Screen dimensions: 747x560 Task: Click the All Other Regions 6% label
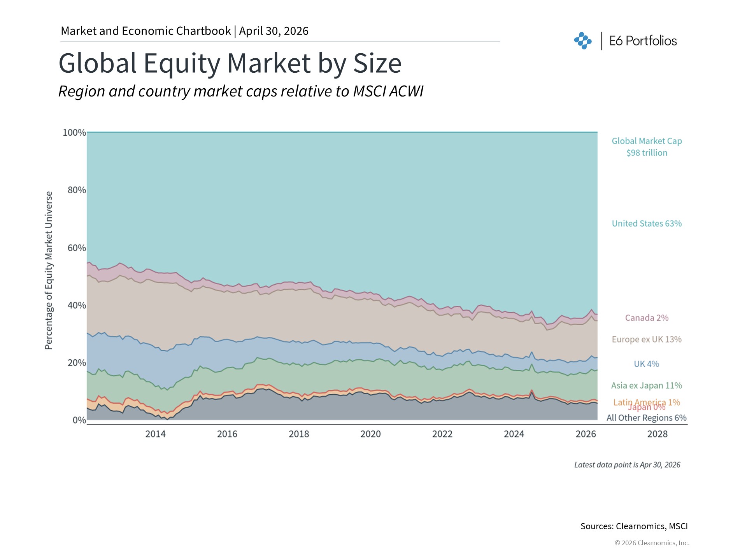(647, 418)
